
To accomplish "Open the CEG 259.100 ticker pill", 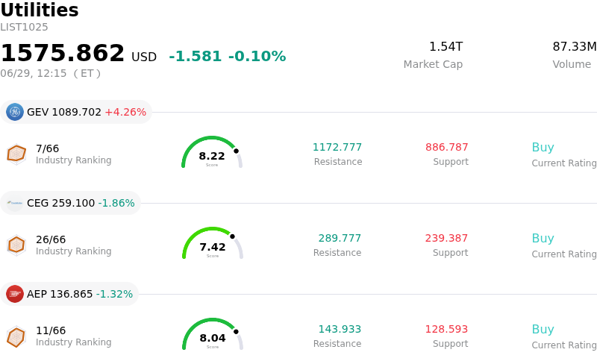I will tap(70, 203).
